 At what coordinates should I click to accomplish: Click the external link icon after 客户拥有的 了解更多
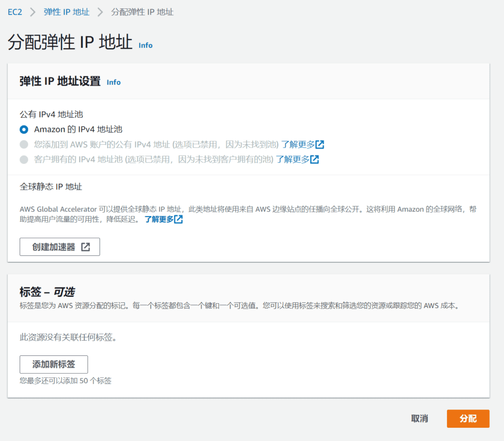315,159
